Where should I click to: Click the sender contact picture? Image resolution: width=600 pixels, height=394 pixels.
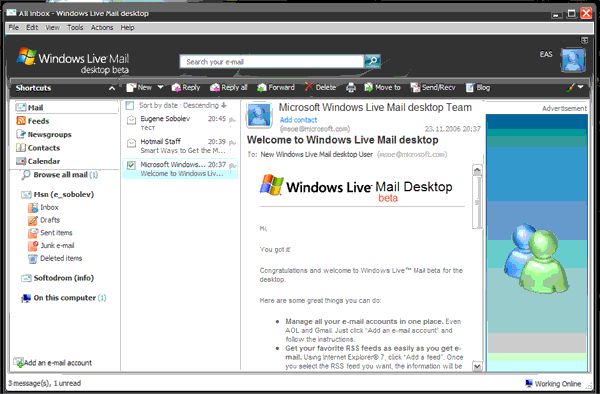click(x=259, y=115)
